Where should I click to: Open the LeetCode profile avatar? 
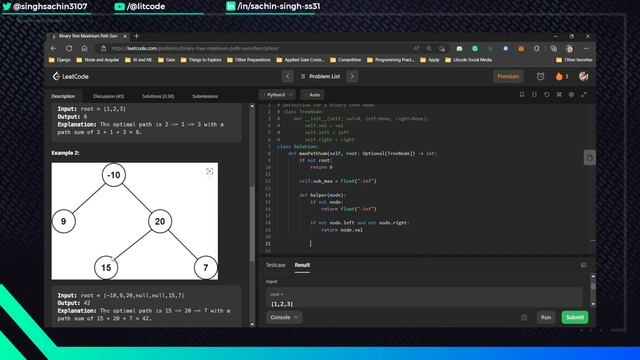[583, 76]
